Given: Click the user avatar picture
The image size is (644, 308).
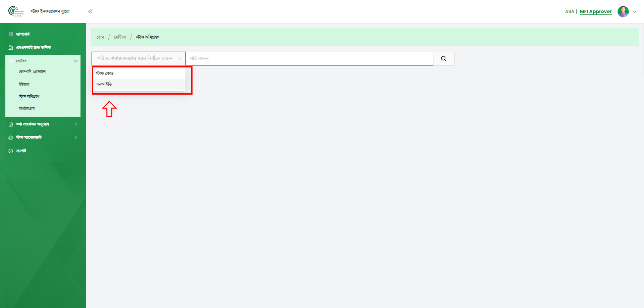Looking at the screenshot, I should [x=623, y=11].
